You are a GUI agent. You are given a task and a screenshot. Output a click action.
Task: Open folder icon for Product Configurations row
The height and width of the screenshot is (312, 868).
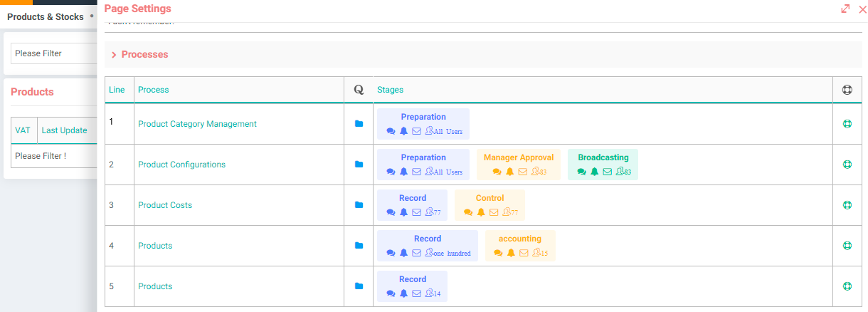point(359,165)
